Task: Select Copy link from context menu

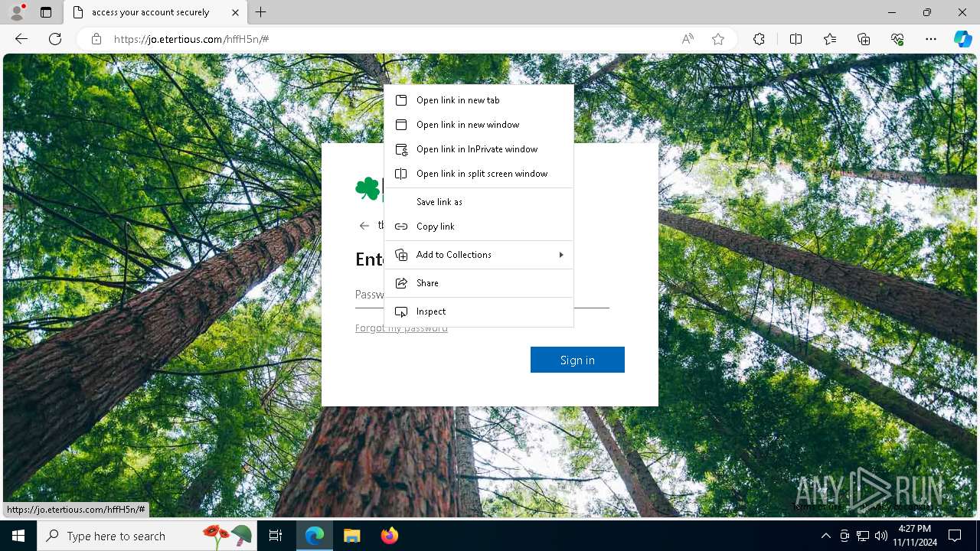Action: coord(479,227)
